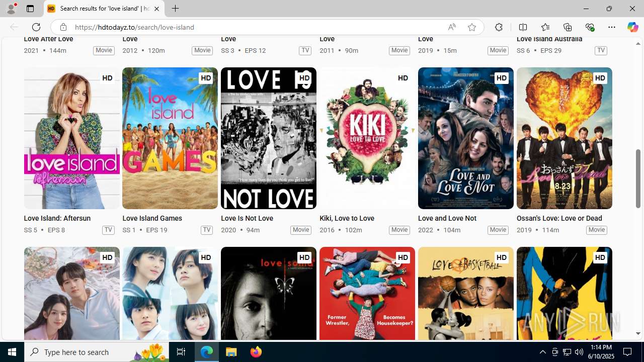The image size is (644, 362).
Task: Enable split screen view
Action: click(x=523, y=27)
